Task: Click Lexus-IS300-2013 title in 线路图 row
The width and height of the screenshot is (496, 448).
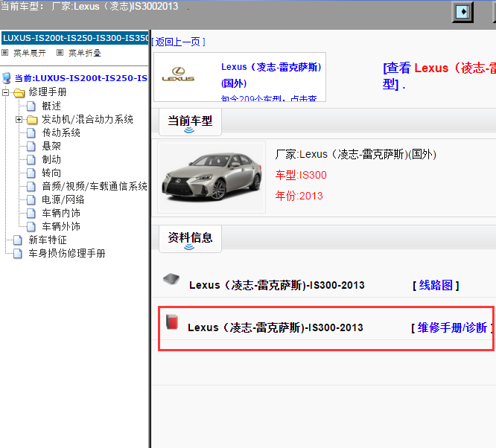Action: pyautogui.click(x=277, y=285)
